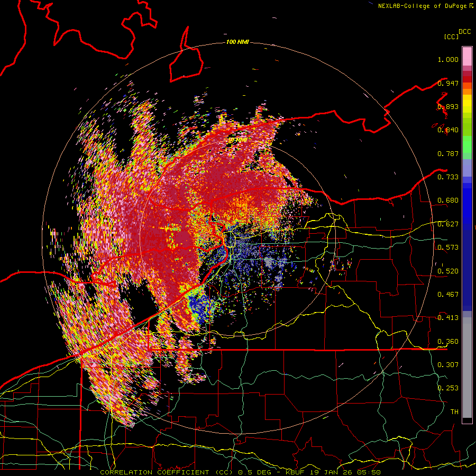Select the 0.893 scale value
Image resolution: width=476 pixels, height=476 pixels.
(x=448, y=106)
